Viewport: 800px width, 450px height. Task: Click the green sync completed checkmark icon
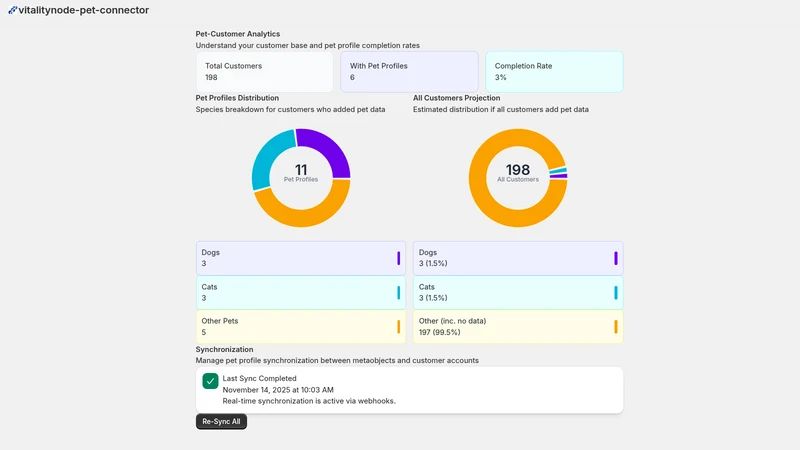210,381
